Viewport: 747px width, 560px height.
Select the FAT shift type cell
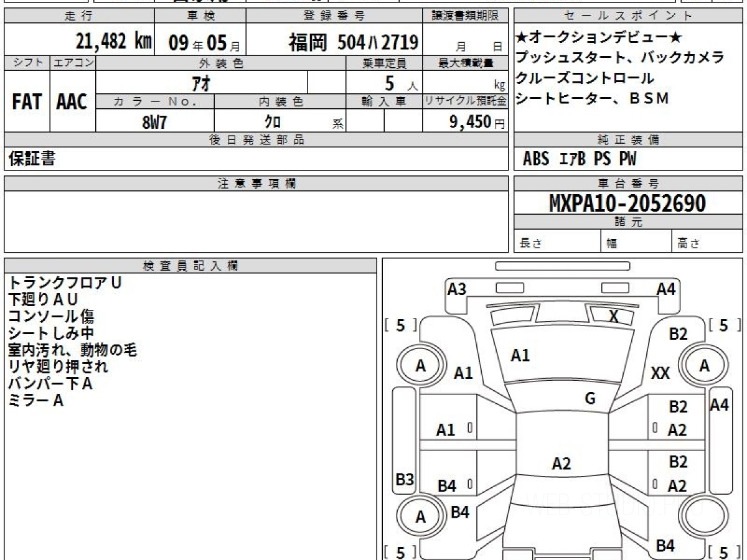coord(27,102)
